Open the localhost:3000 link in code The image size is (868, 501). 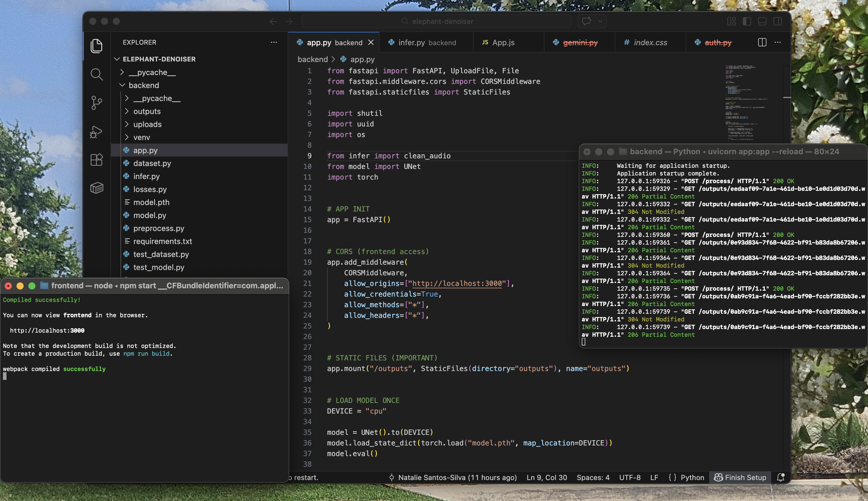pos(457,284)
